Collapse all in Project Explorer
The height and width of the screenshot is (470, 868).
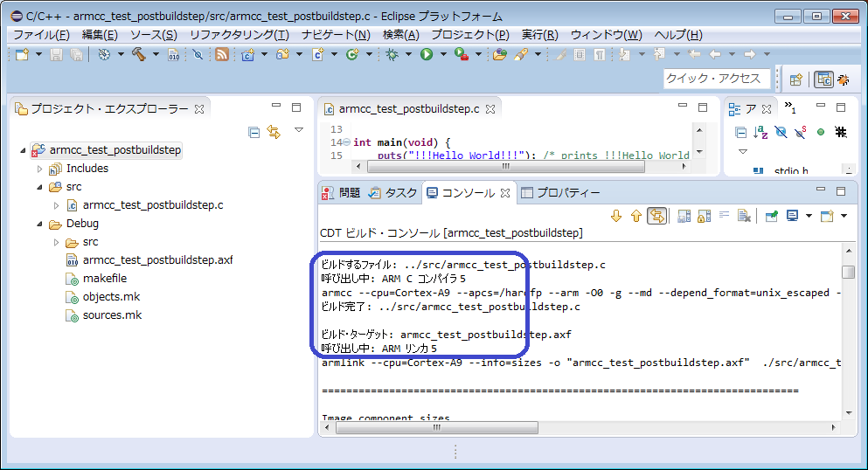point(253,132)
